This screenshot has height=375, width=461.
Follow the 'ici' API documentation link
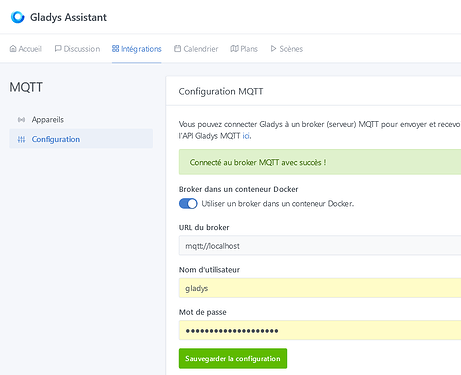(246, 136)
